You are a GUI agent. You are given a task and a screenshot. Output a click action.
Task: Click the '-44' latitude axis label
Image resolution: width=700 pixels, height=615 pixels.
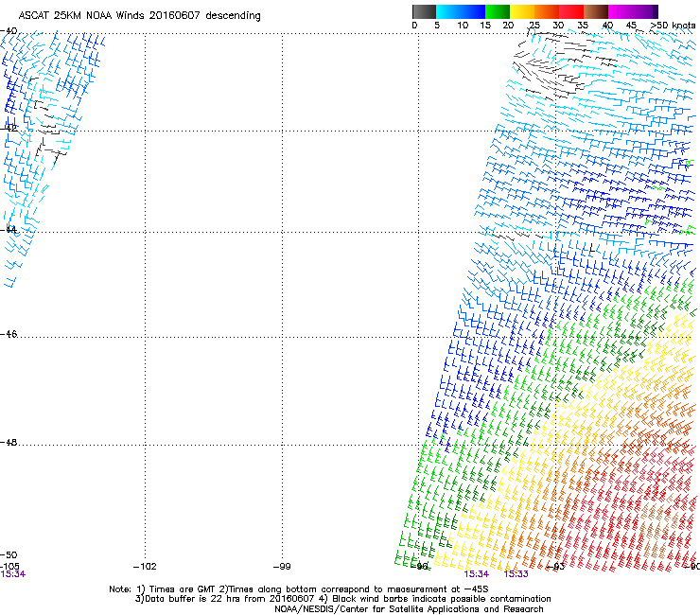coord(9,230)
